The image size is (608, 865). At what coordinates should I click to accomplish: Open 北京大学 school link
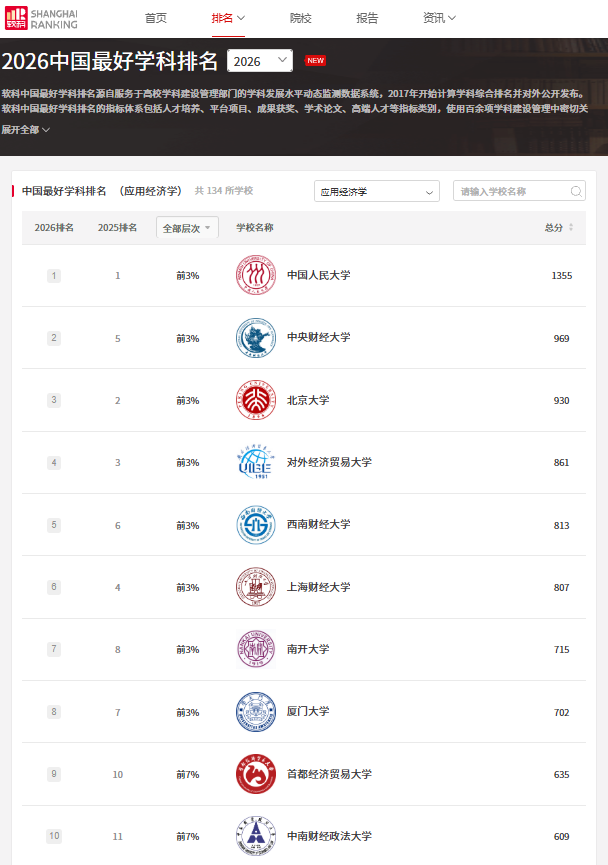point(308,400)
